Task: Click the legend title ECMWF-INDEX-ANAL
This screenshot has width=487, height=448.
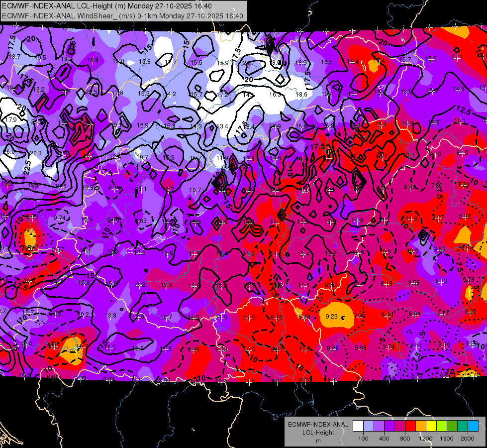Action: (x=318, y=425)
